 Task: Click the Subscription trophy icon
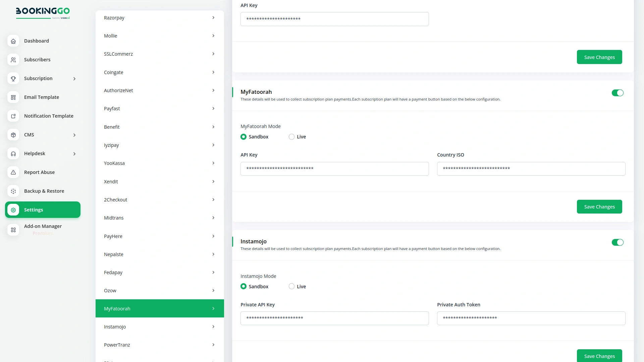(13, 78)
